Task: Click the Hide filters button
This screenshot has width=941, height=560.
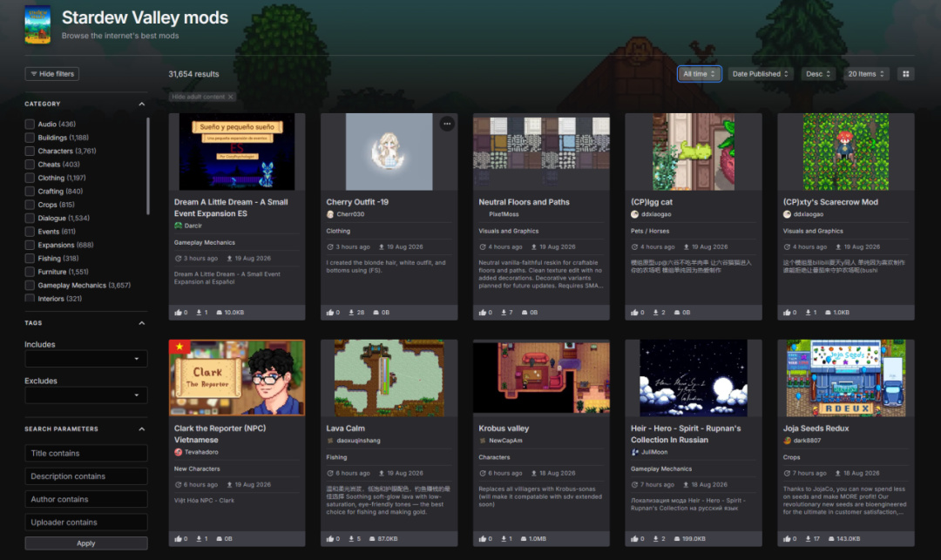Action: (52, 74)
